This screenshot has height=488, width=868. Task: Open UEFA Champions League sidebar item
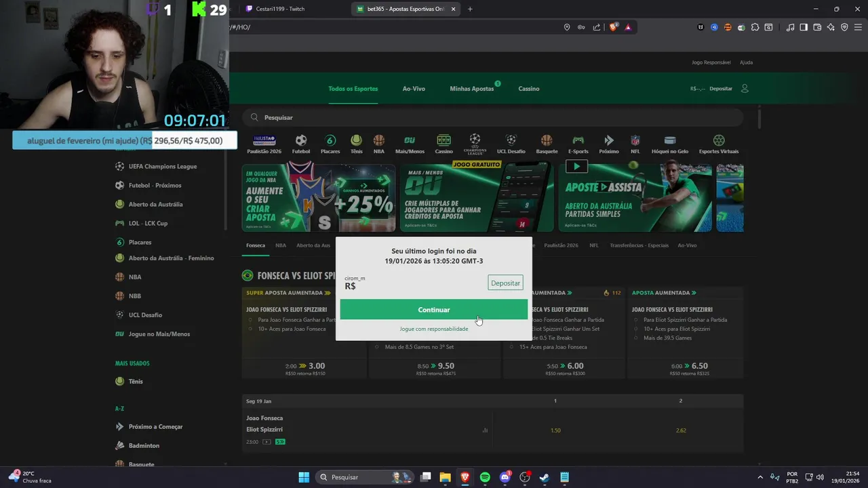click(x=163, y=166)
